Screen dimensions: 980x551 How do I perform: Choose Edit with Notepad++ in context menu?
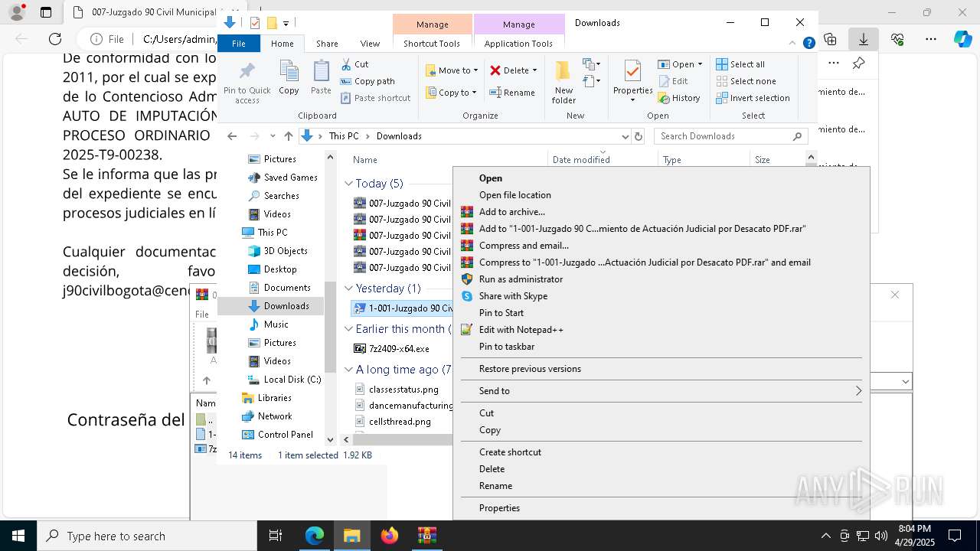[521, 330]
